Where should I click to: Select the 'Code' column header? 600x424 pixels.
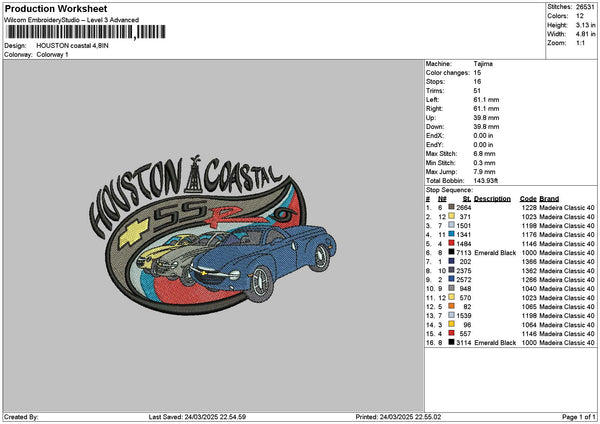[528, 199]
